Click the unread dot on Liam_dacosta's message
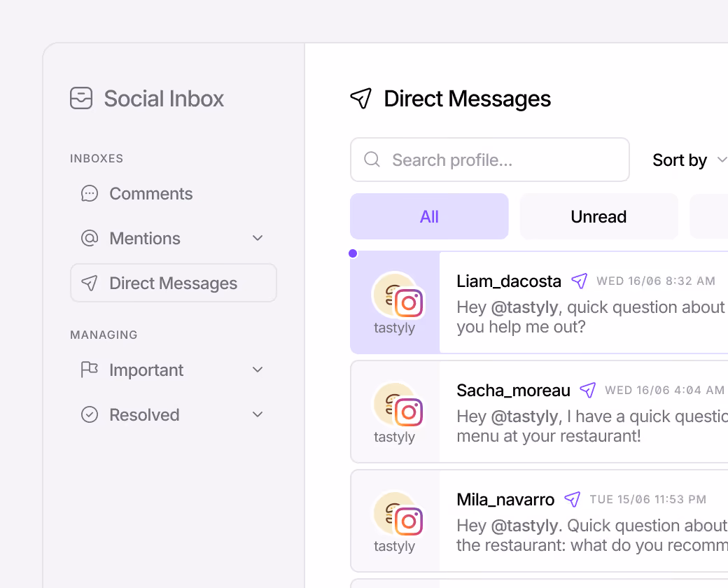The height and width of the screenshot is (588, 728). (353, 253)
